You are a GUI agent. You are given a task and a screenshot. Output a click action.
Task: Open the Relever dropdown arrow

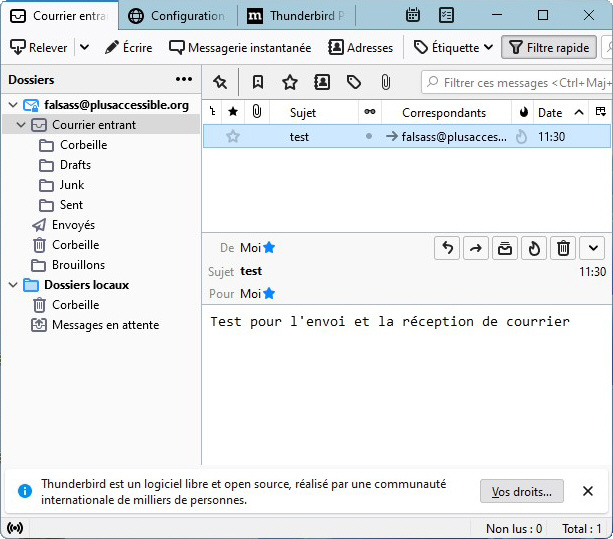pyautogui.click(x=84, y=47)
